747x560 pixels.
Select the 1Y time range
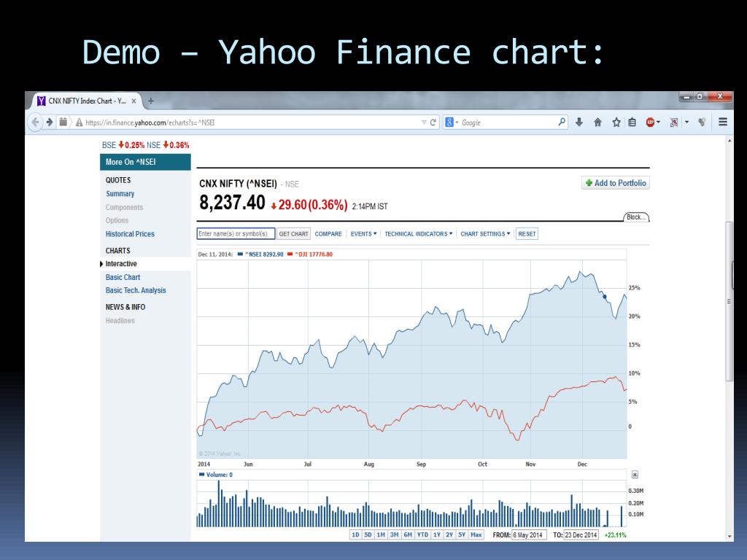click(x=437, y=534)
